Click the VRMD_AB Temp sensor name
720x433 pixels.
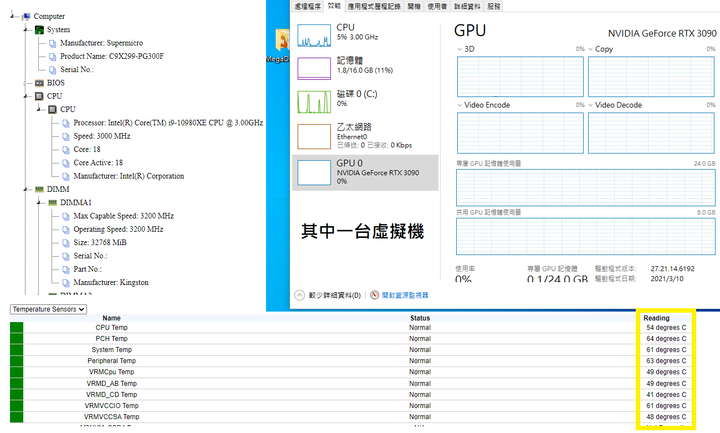tap(112, 383)
